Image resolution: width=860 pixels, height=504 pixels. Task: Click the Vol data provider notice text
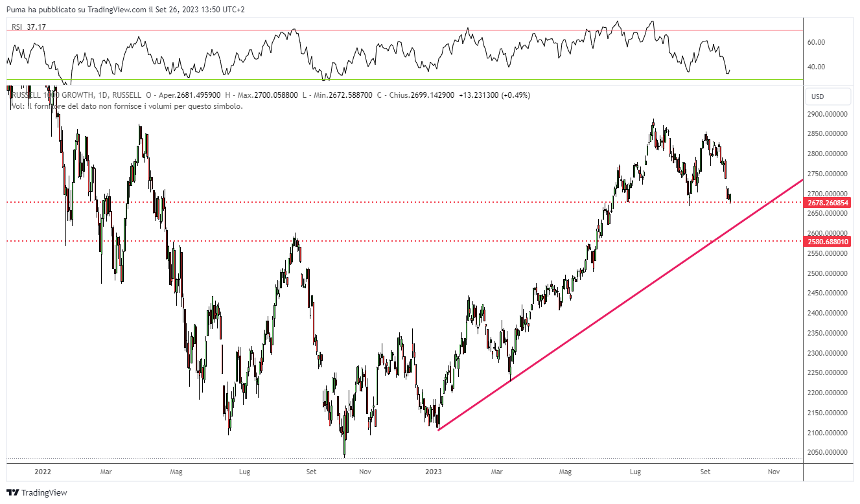pyautogui.click(x=126, y=106)
